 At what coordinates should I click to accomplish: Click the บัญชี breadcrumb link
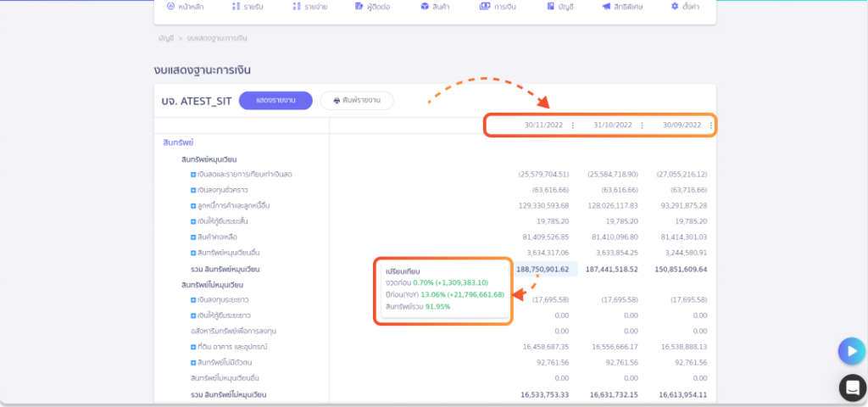166,38
